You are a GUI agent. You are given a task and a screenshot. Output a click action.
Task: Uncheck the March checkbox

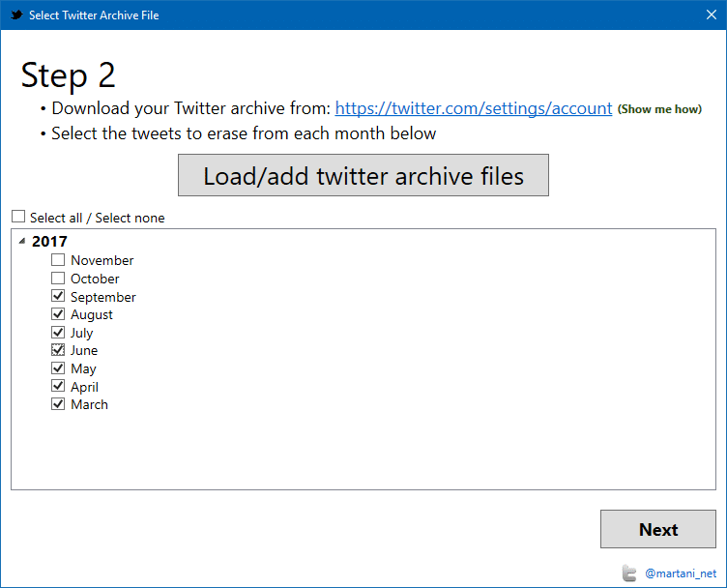pyautogui.click(x=58, y=404)
